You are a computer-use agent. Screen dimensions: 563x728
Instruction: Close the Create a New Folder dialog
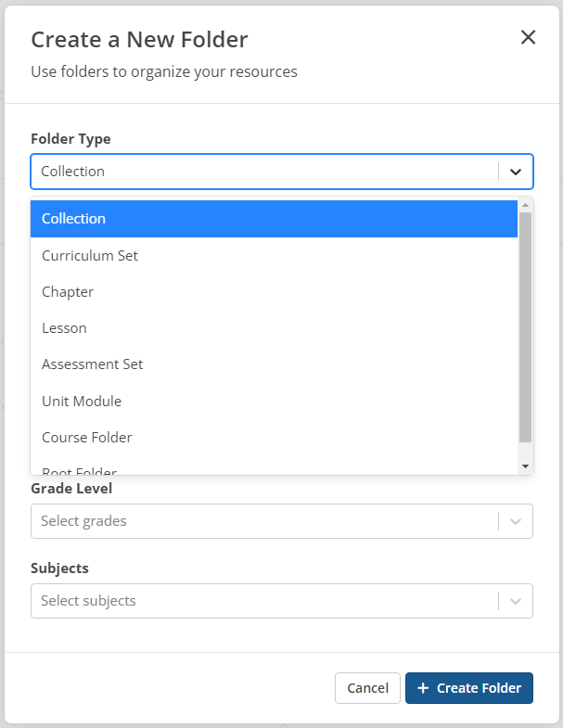(528, 37)
